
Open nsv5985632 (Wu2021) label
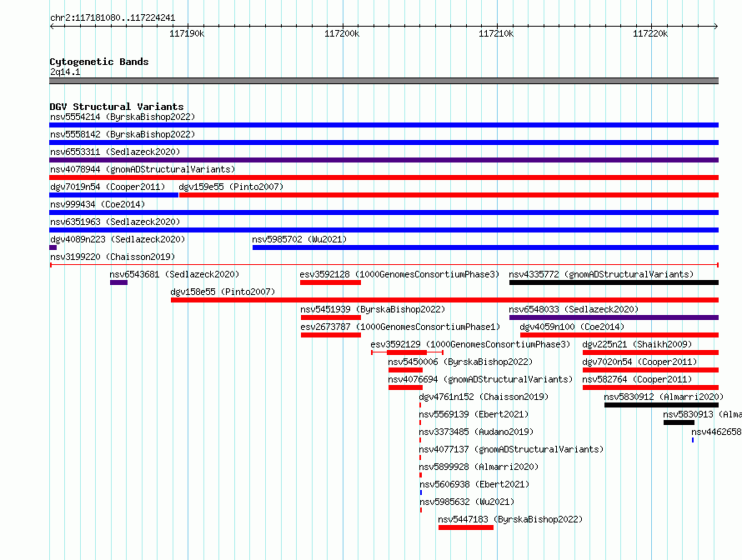(467, 502)
